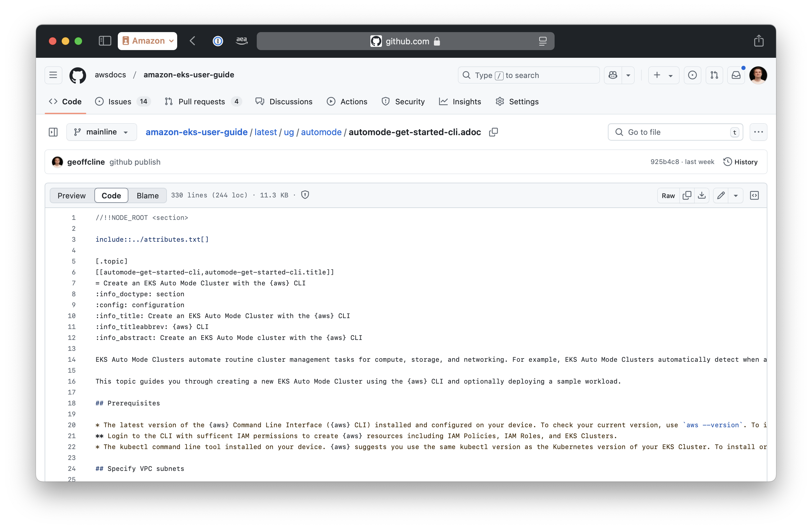Open the create new plus icon
The width and height of the screenshot is (812, 529).
pos(656,75)
